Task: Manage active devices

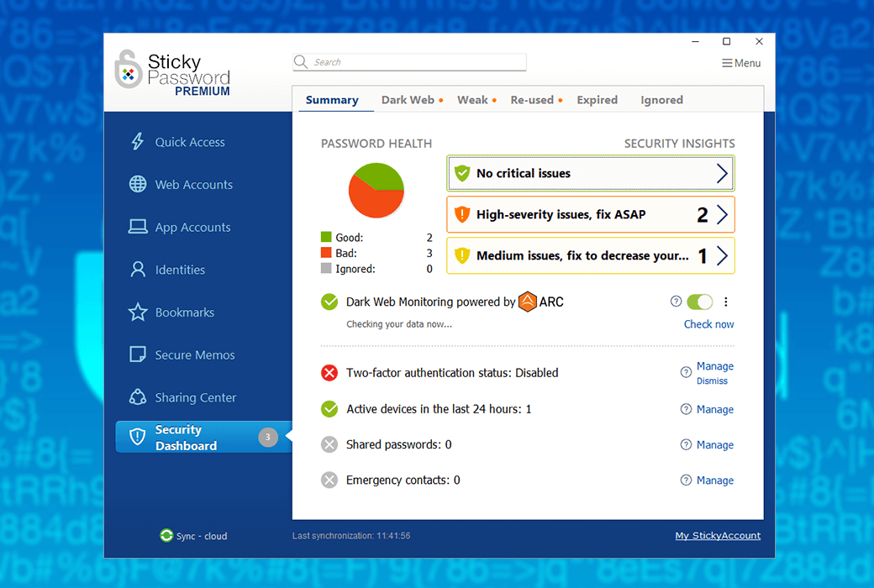Action: click(715, 409)
